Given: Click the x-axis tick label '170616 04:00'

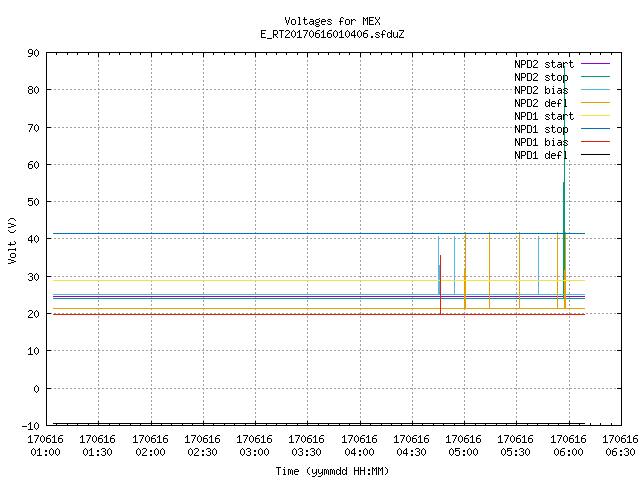Looking at the screenshot, I should tap(360, 446).
